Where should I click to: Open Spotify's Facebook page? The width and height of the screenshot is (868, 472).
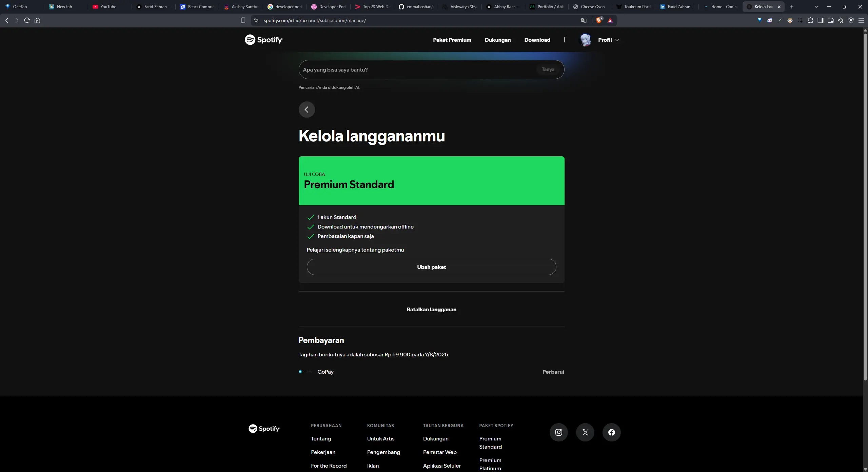pos(612,432)
